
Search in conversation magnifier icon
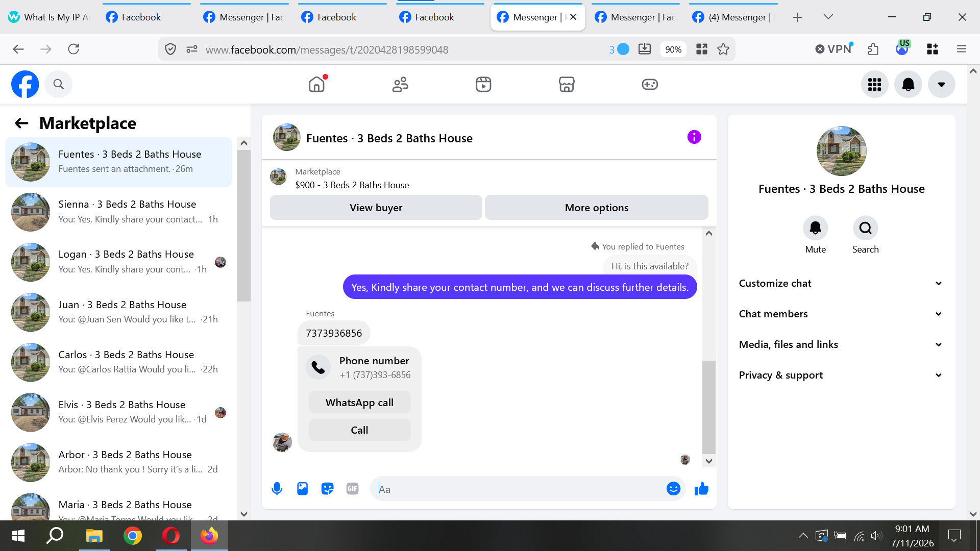[866, 228]
